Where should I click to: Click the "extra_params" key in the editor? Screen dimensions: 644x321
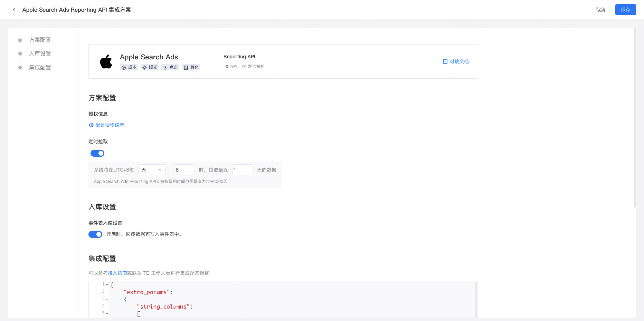click(x=147, y=292)
